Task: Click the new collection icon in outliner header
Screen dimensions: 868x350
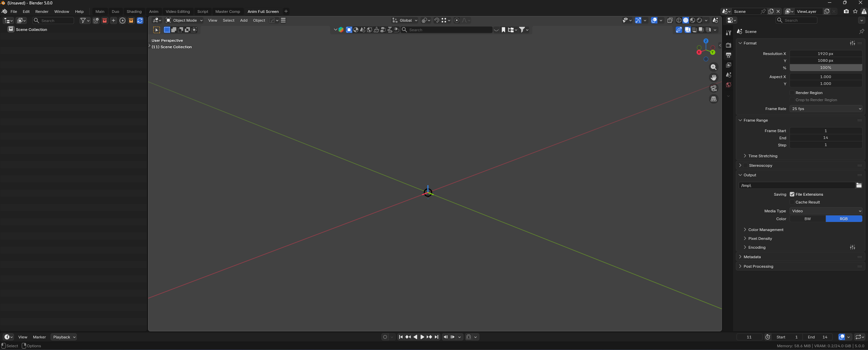Action: [x=96, y=21]
